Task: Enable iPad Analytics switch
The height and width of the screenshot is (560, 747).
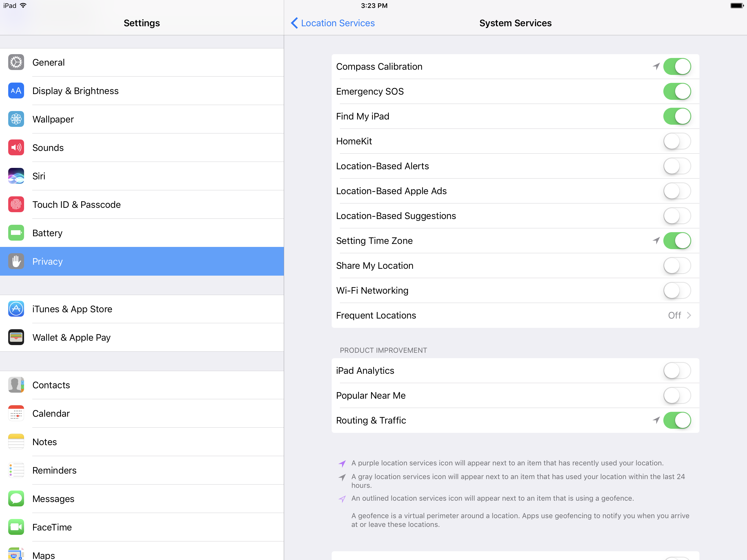Action: point(677,371)
